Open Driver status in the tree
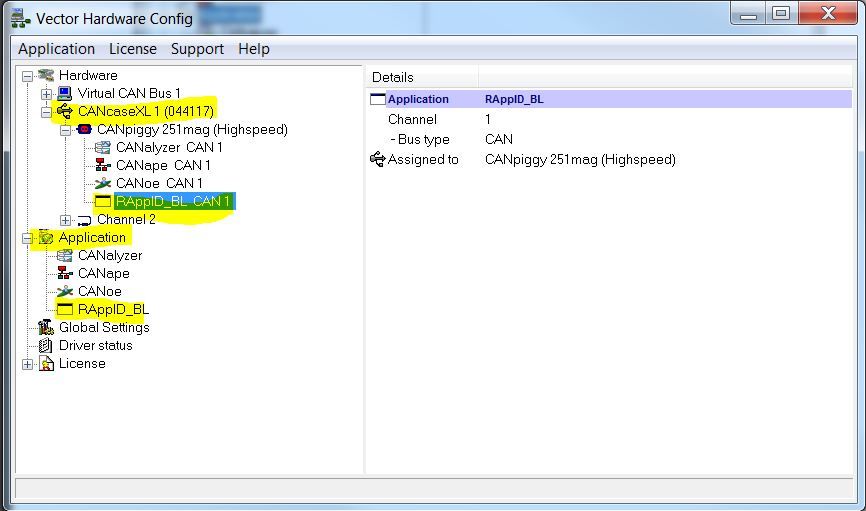The image size is (866, 511). click(x=96, y=345)
